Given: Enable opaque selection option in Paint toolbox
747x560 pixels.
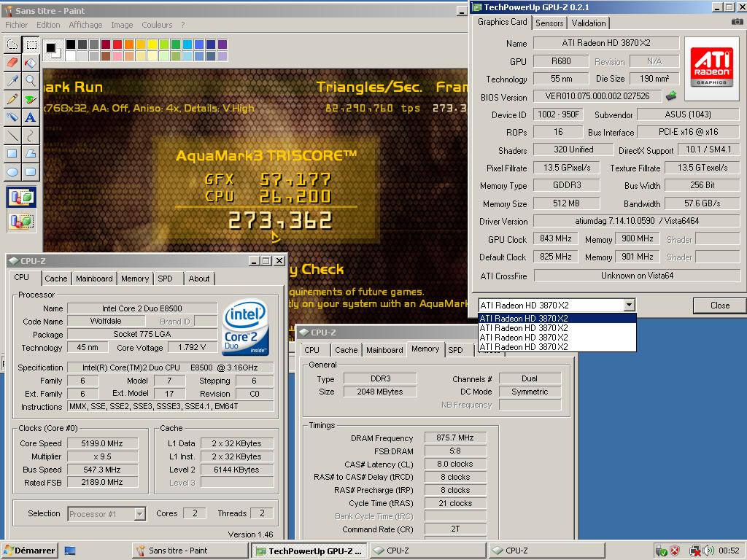Looking at the screenshot, I should click(x=21, y=197).
